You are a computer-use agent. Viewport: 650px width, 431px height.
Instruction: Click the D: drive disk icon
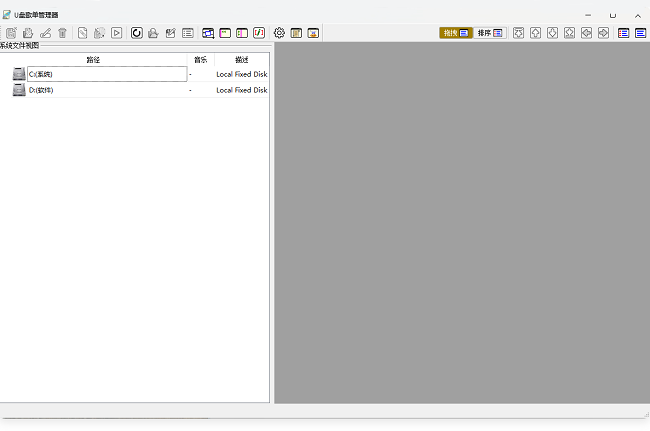click(19, 90)
